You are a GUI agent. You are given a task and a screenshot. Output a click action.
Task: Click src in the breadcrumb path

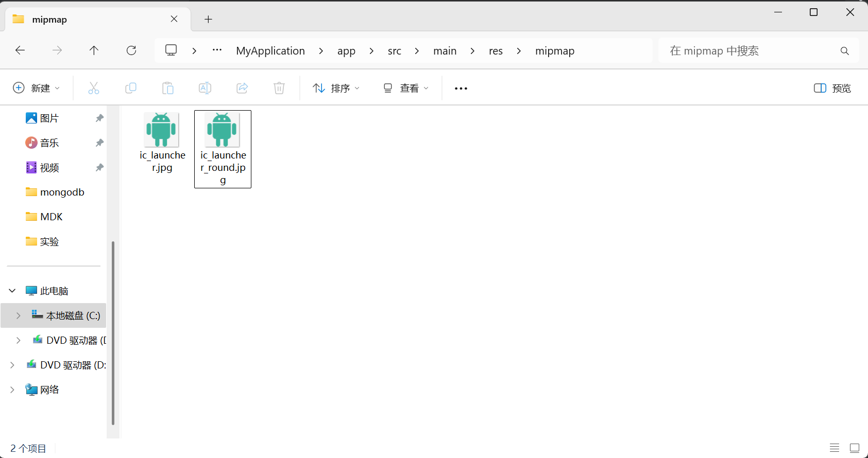pos(395,50)
